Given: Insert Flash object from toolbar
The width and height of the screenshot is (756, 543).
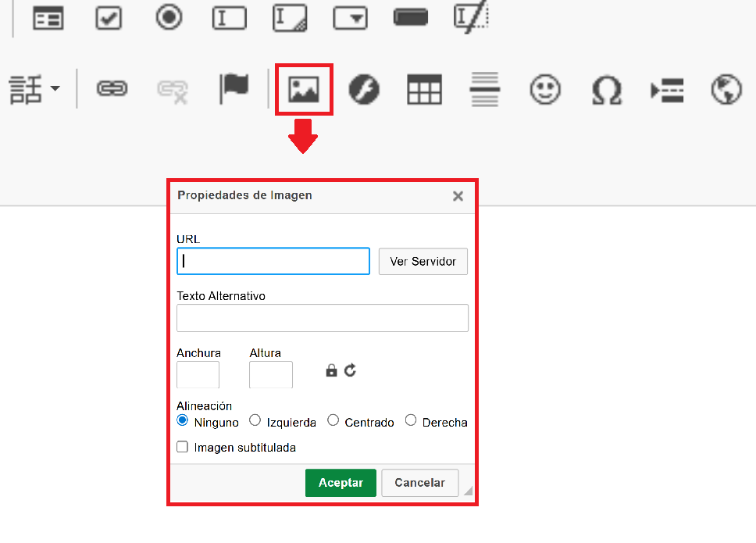Looking at the screenshot, I should coord(364,89).
